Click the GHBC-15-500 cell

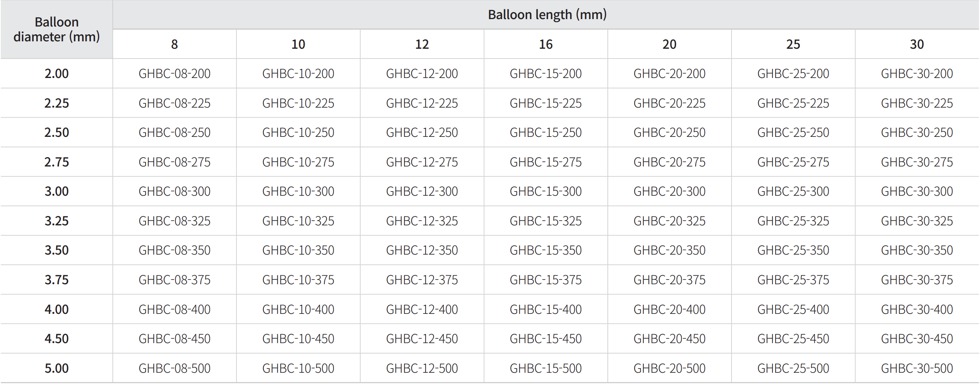(x=545, y=368)
